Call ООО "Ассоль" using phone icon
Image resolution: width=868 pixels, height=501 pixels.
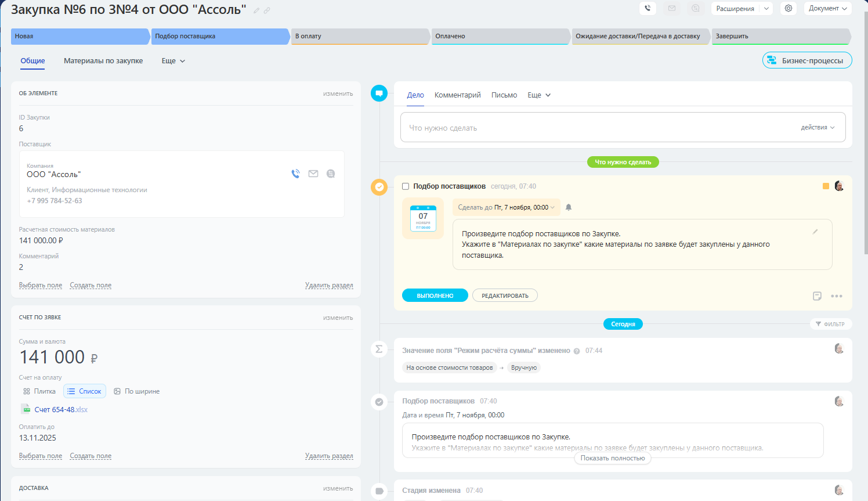click(x=295, y=174)
